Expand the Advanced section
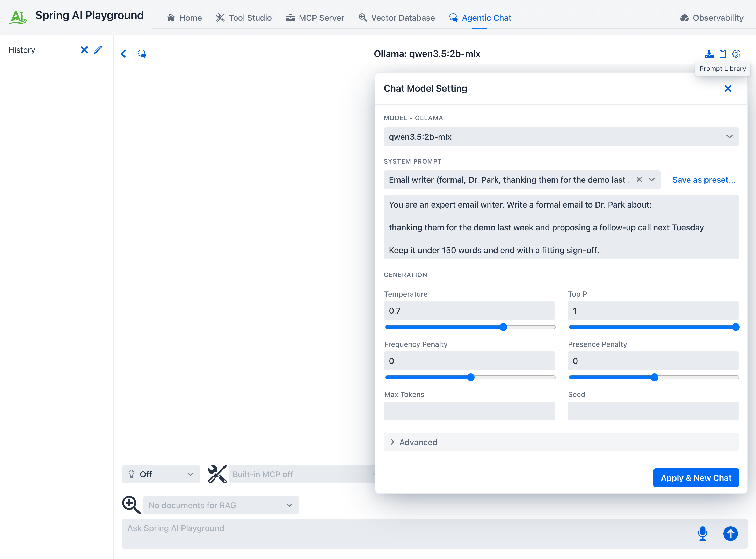The height and width of the screenshot is (559, 756). point(561,442)
